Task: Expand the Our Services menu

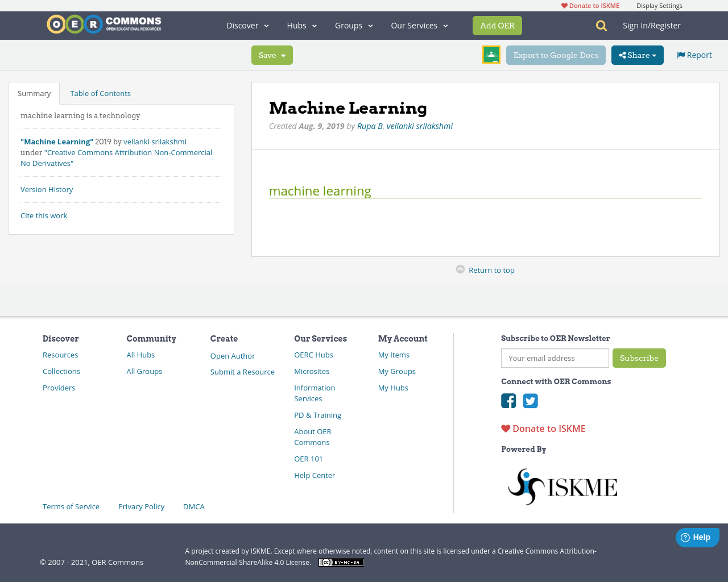Action: pos(420,26)
